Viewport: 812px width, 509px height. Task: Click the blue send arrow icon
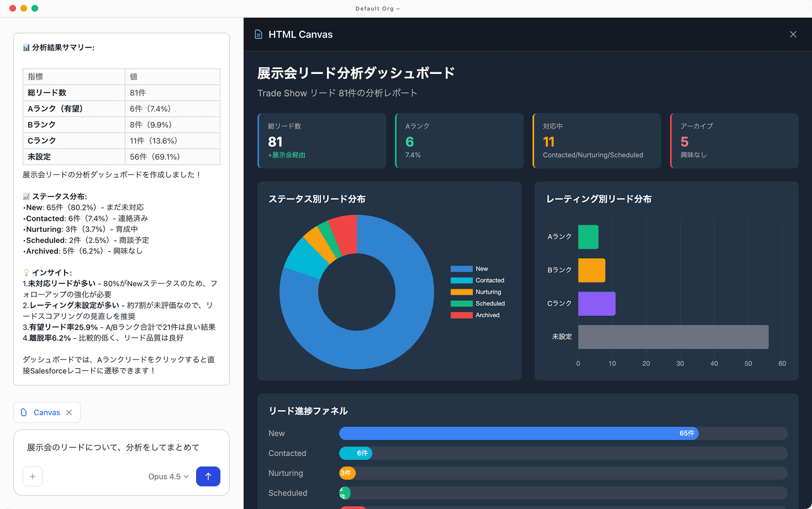[x=208, y=476]
